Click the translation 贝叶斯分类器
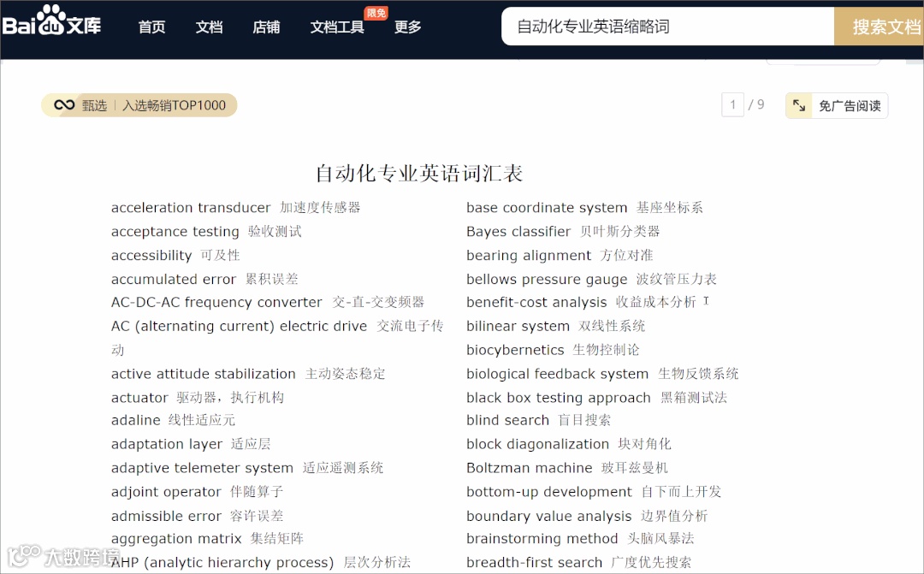The image size is (924, 574). click(619, 232)
